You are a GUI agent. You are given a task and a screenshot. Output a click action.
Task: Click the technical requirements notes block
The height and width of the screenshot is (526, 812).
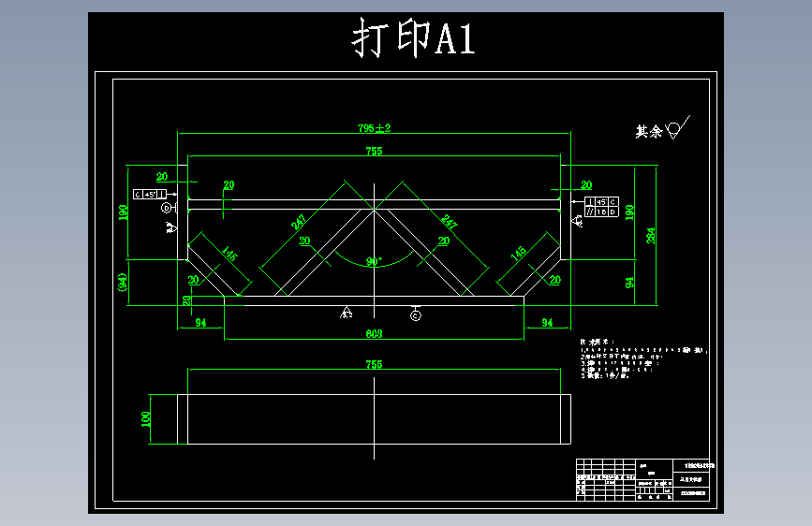coord(643,358)
